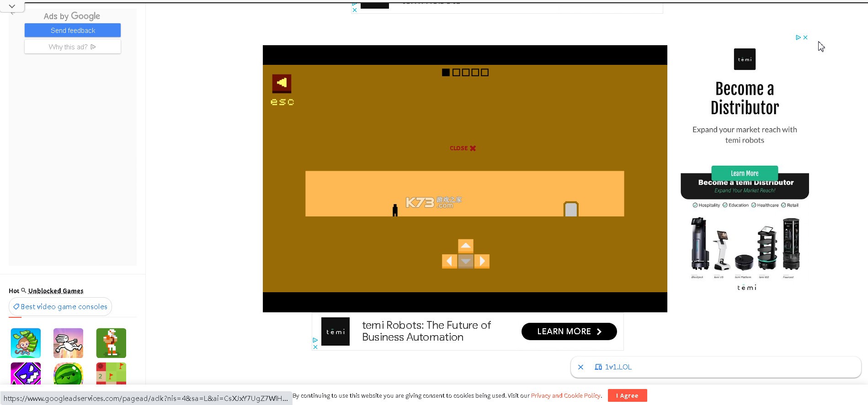Click the Become a Distributor headline

745,98
